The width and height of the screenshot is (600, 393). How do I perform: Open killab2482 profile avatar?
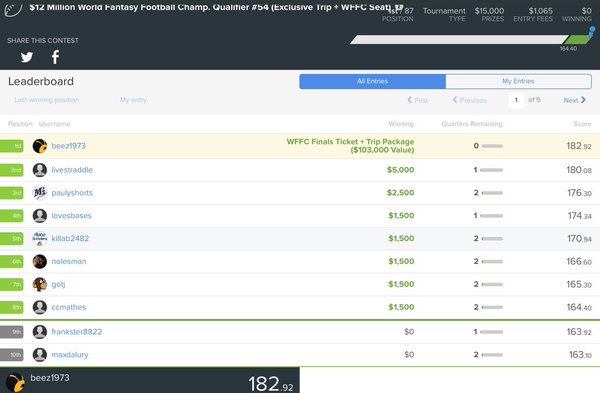click(40, 238)
